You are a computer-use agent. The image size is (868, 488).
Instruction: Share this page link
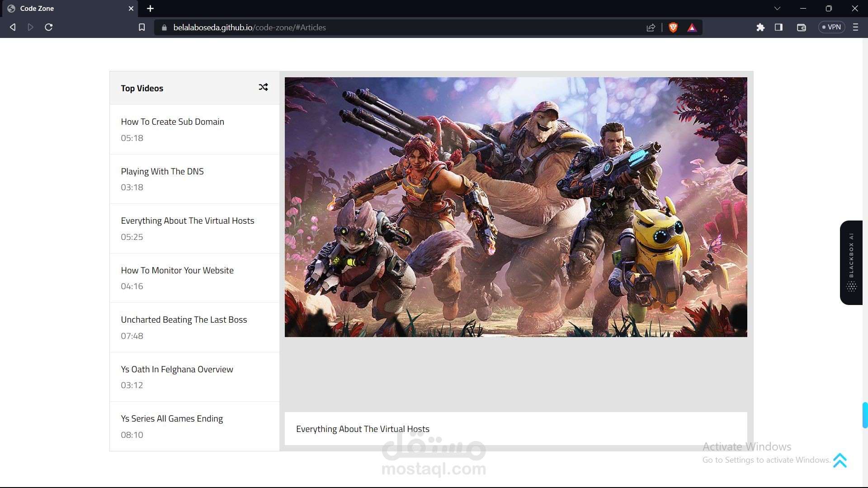point(651,28)
